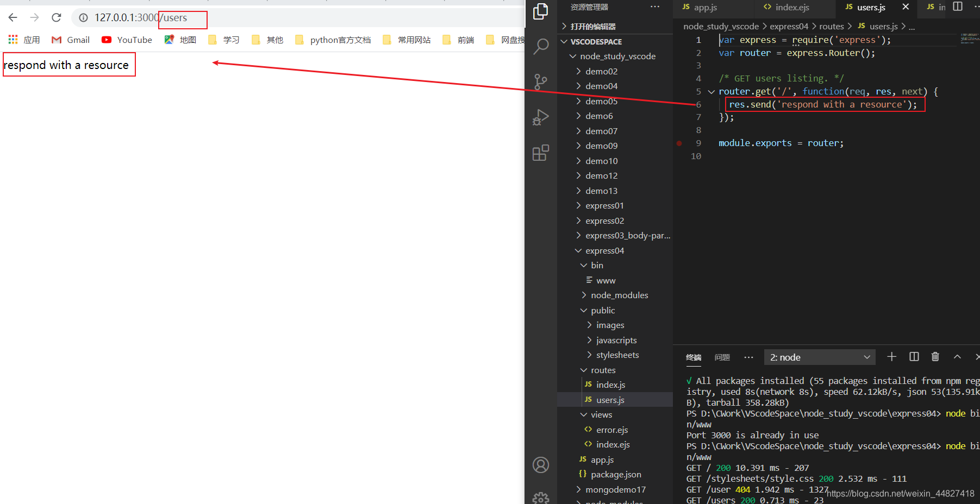Open app.js in the explorer tree
Image resolution: width=980 pixels, height=504 pixels.
615,459
